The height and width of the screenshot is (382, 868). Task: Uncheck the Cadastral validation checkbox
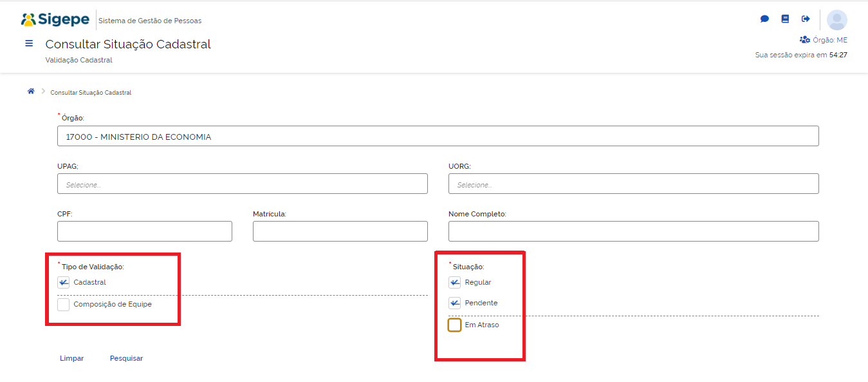coord(63,282)
